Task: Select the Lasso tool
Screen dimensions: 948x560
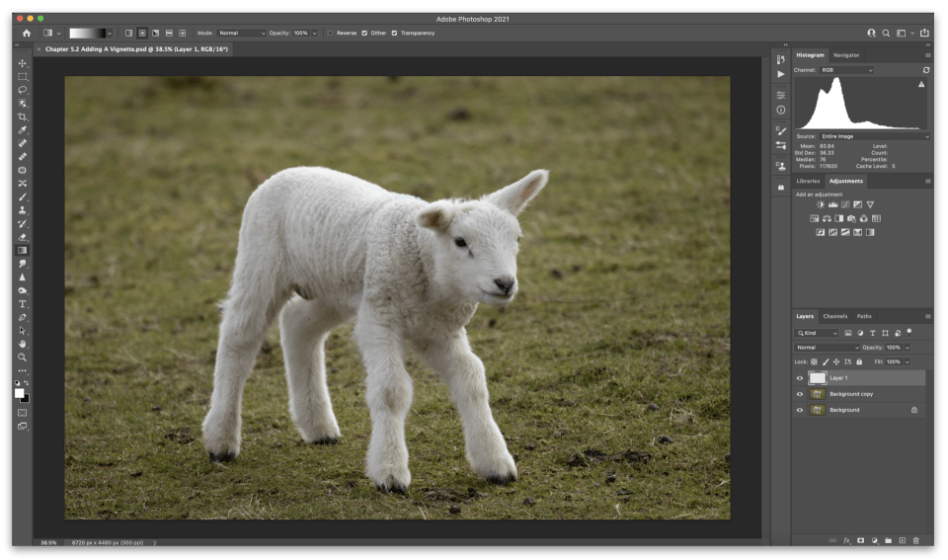Action: click(x=23, y=90)
